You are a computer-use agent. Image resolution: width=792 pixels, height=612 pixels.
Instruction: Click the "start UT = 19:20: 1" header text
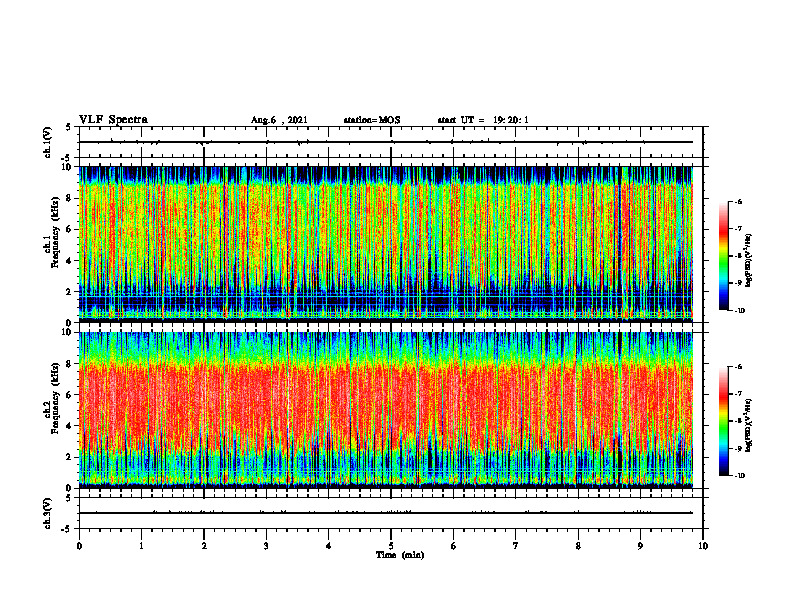coord(483,120)
